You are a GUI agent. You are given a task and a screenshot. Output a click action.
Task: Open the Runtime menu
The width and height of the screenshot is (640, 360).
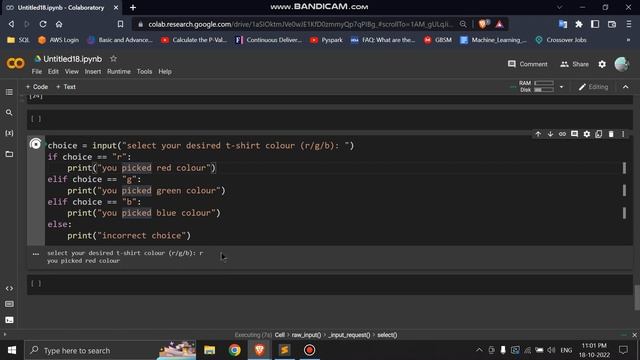pyautogui.click(x=119, y=71)
